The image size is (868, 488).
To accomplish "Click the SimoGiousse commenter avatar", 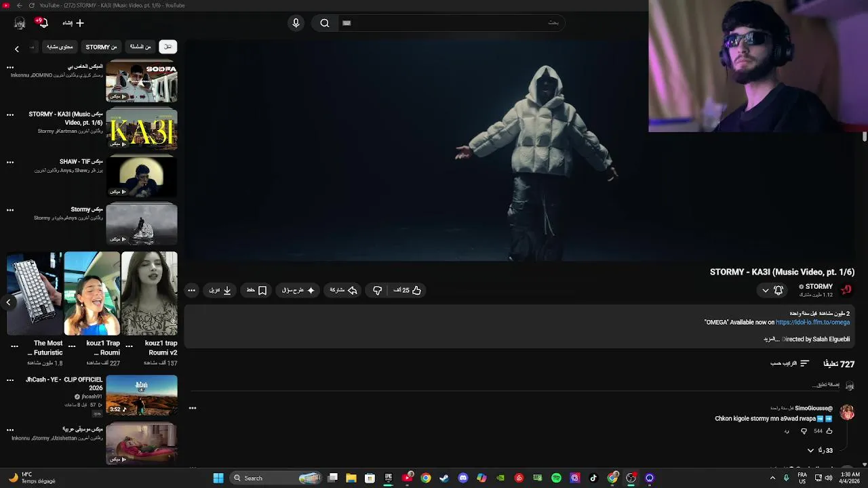I will 847,412.
